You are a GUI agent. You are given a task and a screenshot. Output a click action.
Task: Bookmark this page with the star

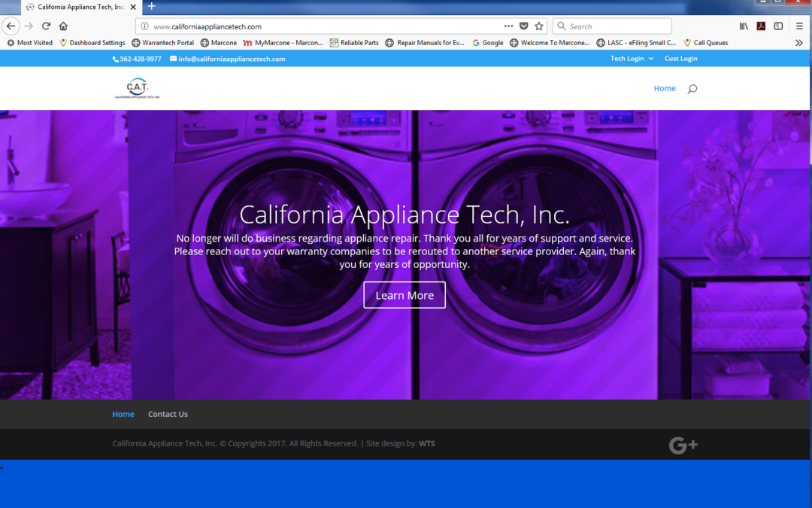click(539, 25)
